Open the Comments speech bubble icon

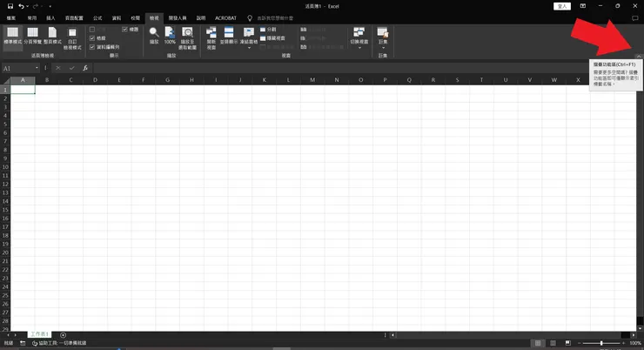click(x=635, y=18)
